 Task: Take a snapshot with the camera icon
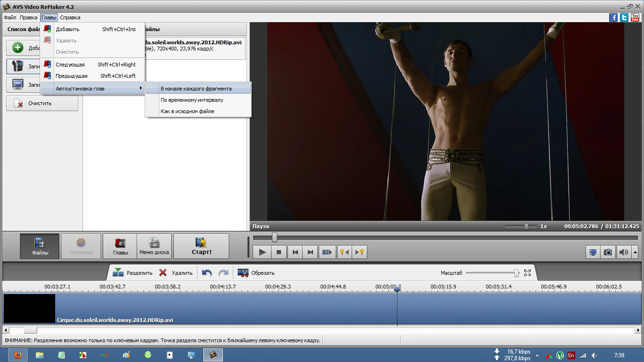608,253
